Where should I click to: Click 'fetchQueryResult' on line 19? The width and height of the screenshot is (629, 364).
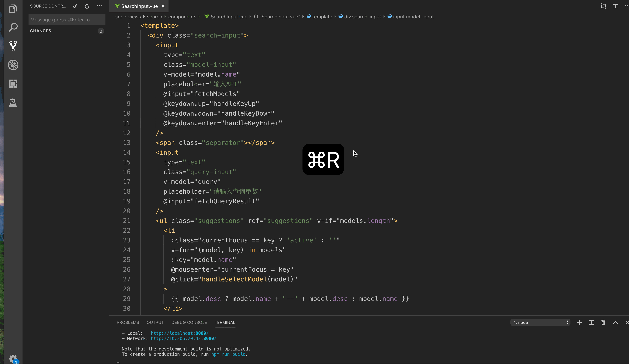[225, 201]
